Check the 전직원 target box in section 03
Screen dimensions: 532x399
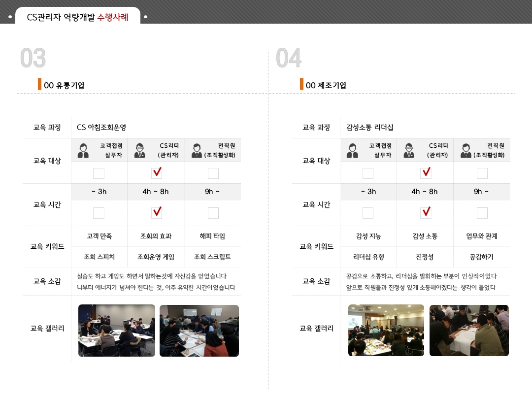click(x=213, y=173)
